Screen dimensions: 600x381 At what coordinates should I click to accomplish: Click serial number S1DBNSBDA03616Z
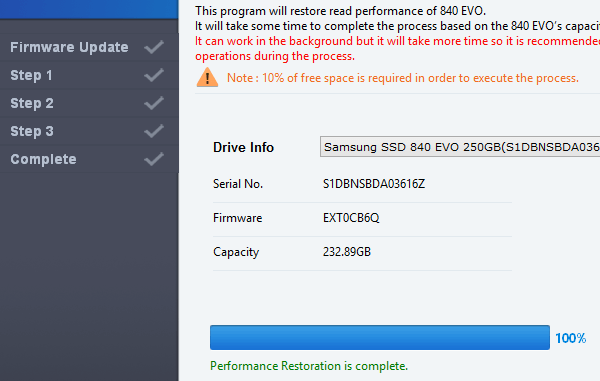click(374, 184)
